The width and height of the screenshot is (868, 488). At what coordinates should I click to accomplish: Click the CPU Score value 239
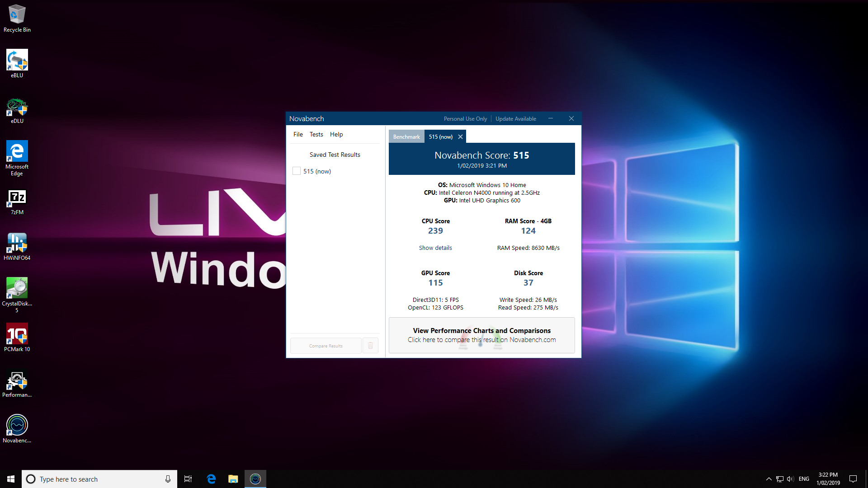click(x=435, y=231)
